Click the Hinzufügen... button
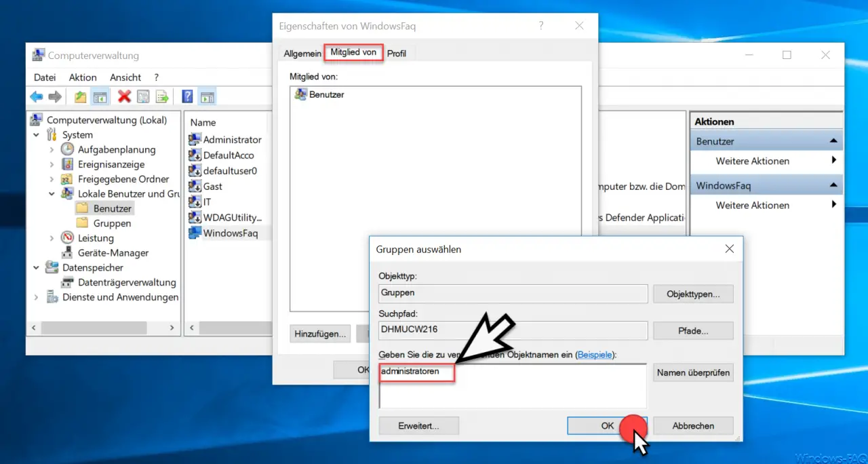The height and width of the screenshot is (464, 868). (321, 334)
